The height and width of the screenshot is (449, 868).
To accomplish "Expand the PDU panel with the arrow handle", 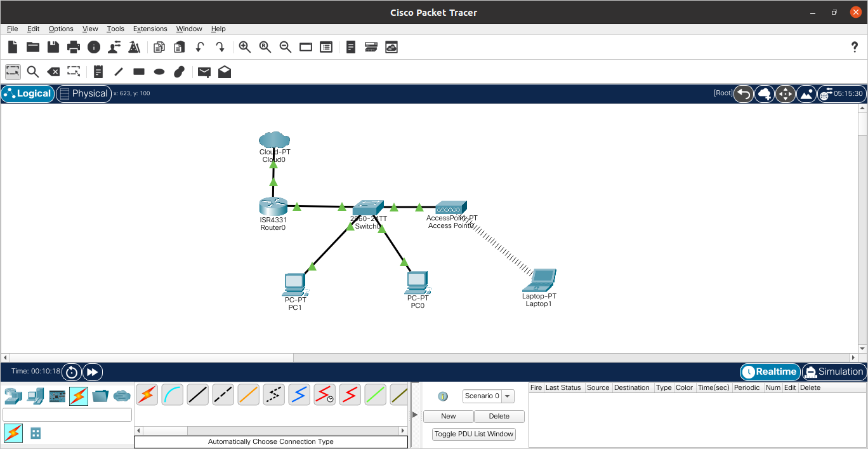I will (x=415, y=415).
